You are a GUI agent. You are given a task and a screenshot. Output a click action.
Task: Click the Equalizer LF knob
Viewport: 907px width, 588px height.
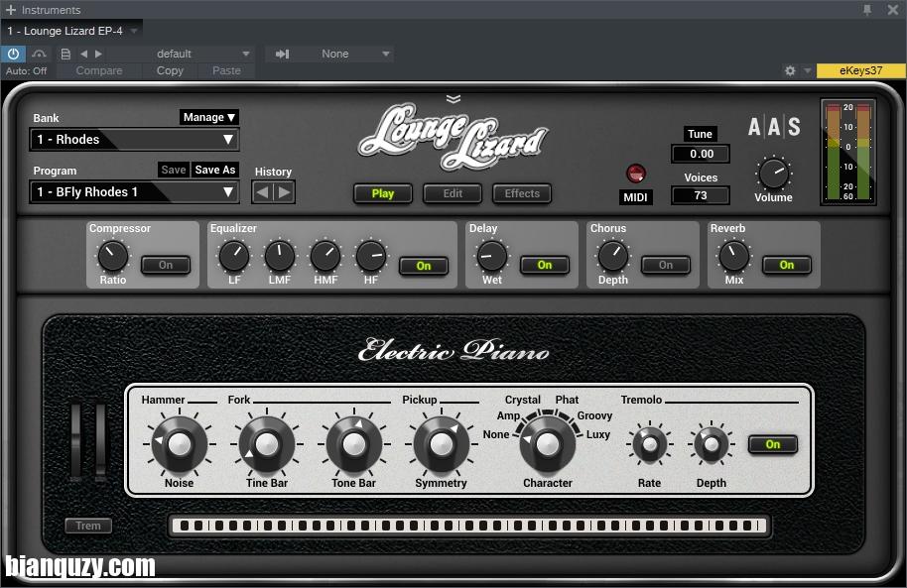234,256
